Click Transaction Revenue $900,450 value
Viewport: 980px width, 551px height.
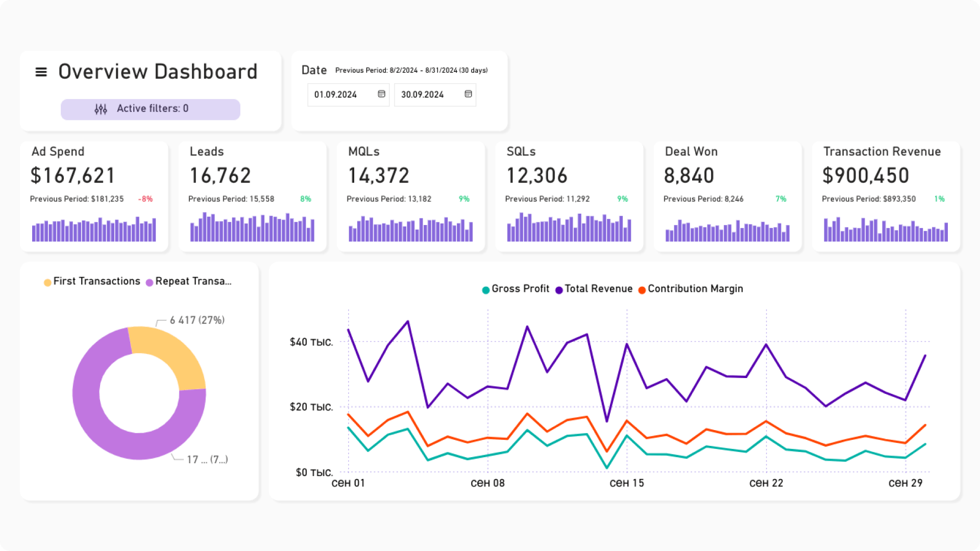pos(866,176)
